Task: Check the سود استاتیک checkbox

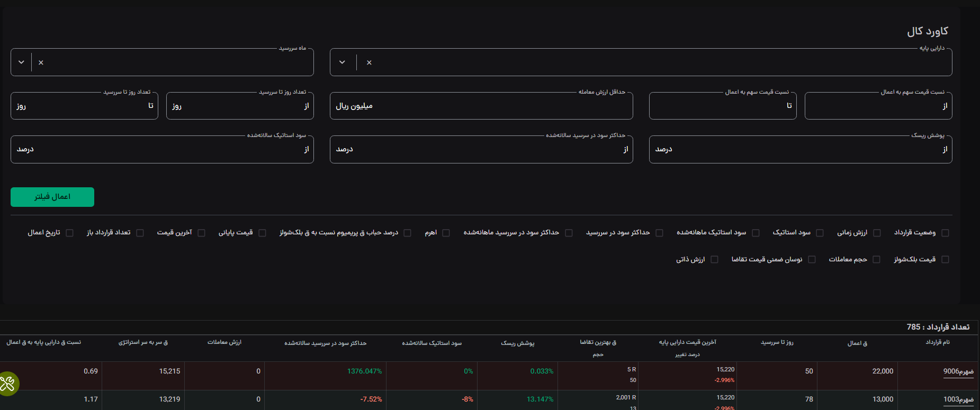Action: (x=820, y=233)
